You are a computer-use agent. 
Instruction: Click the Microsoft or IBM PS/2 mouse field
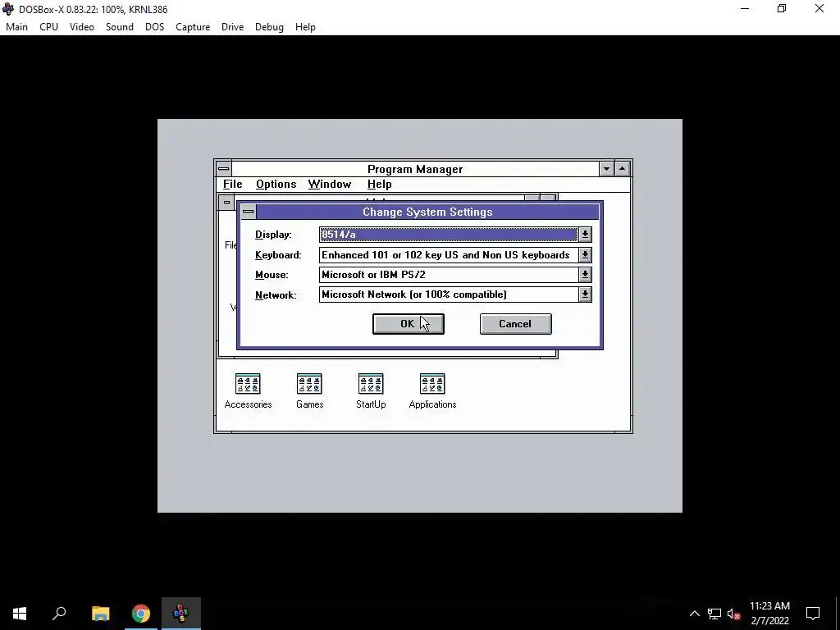coord(449,275)
